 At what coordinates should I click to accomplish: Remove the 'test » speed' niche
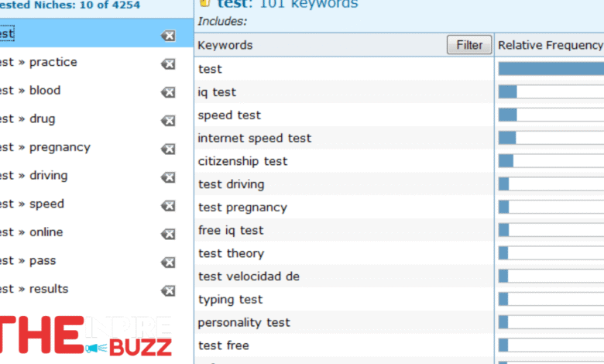(x=168, y=206)
